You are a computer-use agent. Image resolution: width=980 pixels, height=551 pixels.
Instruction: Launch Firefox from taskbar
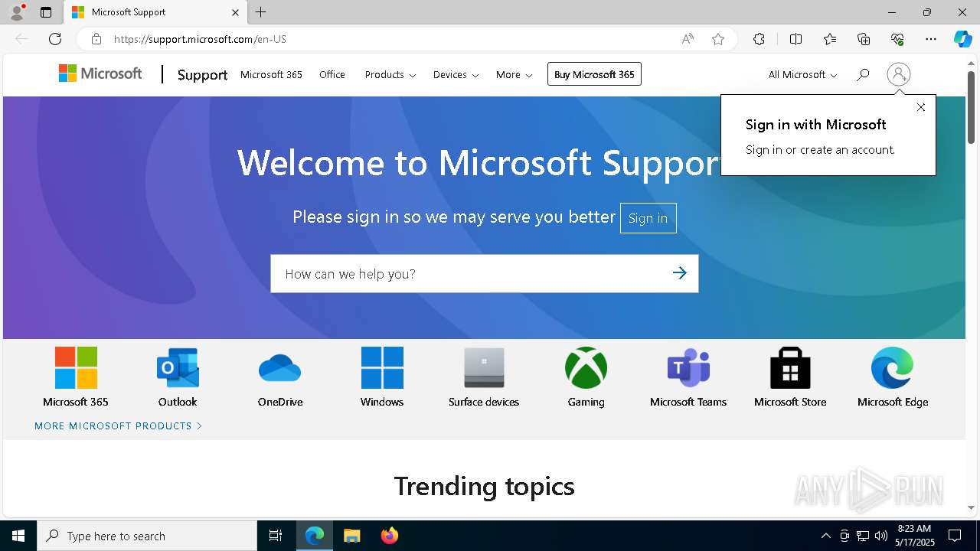tap(390, 536)
